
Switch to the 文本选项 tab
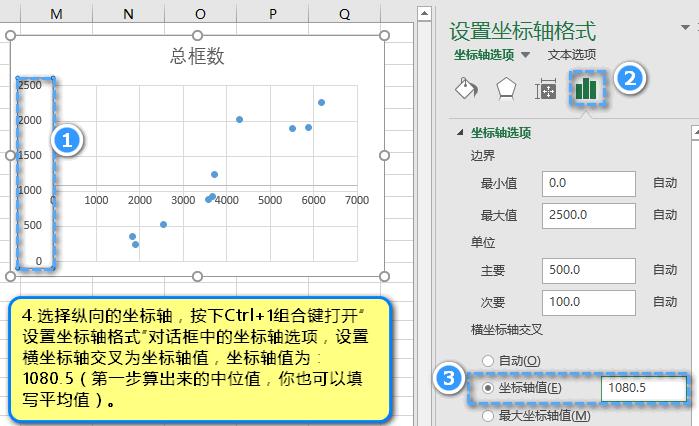(572, 55)
